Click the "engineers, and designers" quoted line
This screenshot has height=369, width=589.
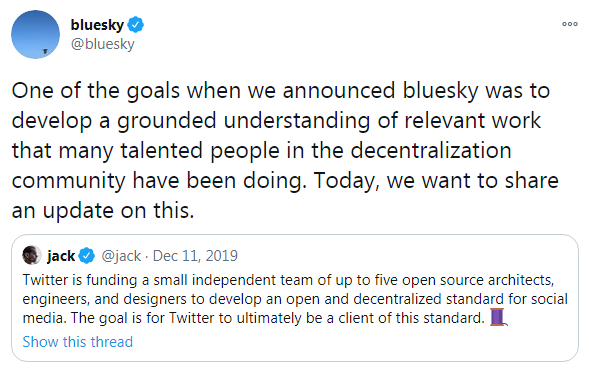coord(295,299)
